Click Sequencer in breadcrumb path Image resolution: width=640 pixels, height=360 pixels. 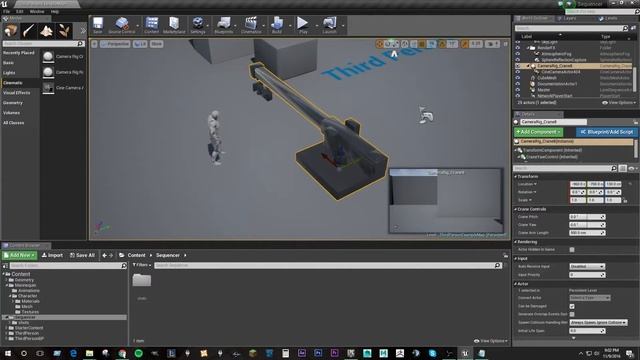168,255
